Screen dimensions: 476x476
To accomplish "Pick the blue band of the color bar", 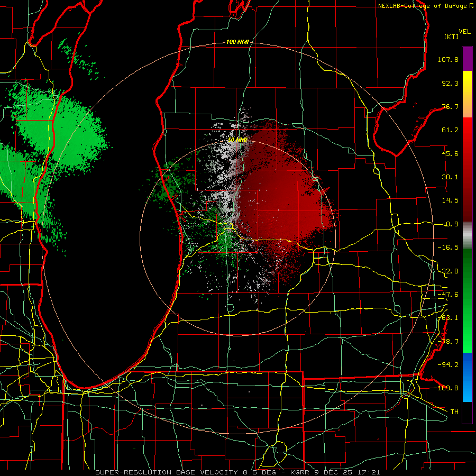I will (x=467, y=377).
